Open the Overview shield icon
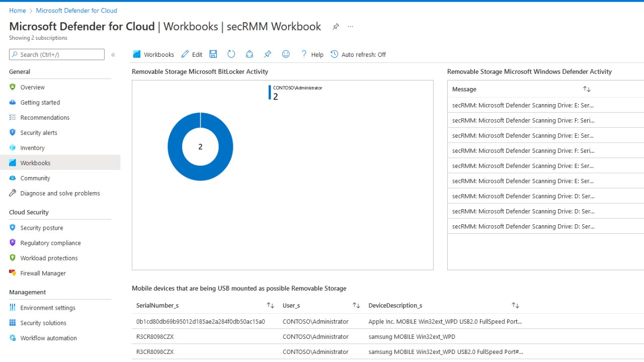Image resolution: width=644 pixels, height=362 pixels. coord(13,87)
